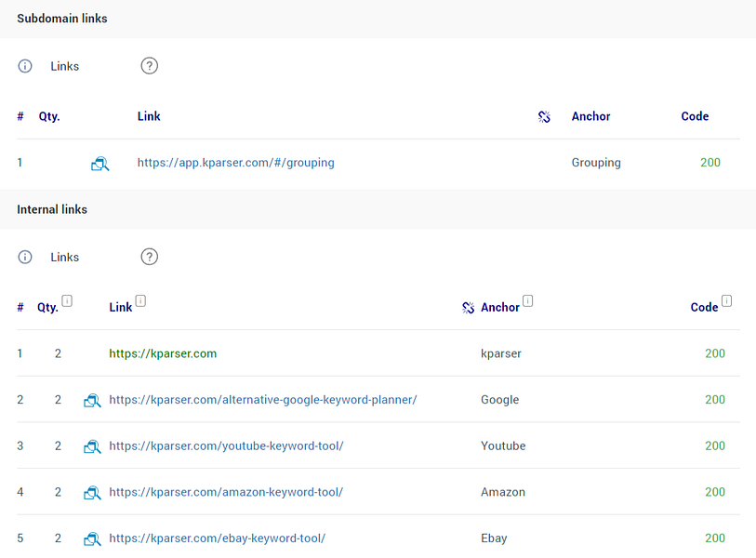Viewport: 756px width, 558px height.
Task: Click the info icon above the Subdomain links table
Action: point(25,66)
